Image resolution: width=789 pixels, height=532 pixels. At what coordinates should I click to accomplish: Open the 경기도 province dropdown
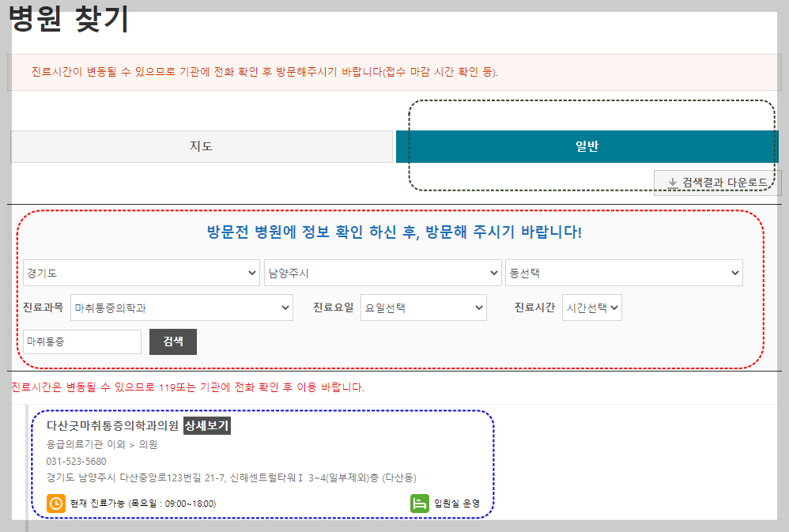tap(142, 272)
